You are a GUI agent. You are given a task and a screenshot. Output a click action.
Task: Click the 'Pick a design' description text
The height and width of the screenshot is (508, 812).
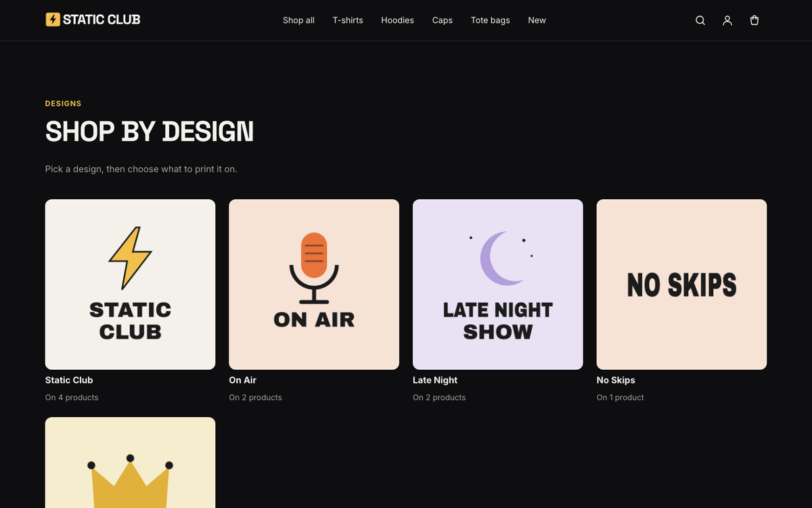tap(141, 169)
